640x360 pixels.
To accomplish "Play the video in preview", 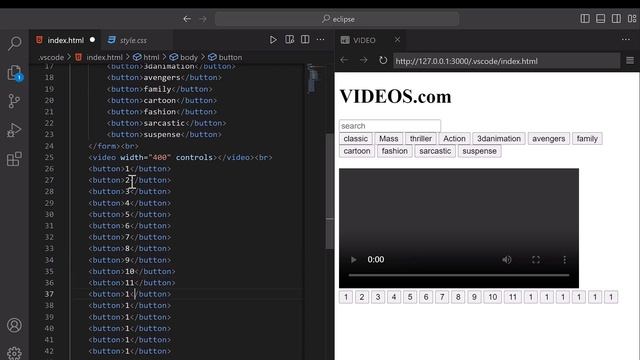I will 353,260.
